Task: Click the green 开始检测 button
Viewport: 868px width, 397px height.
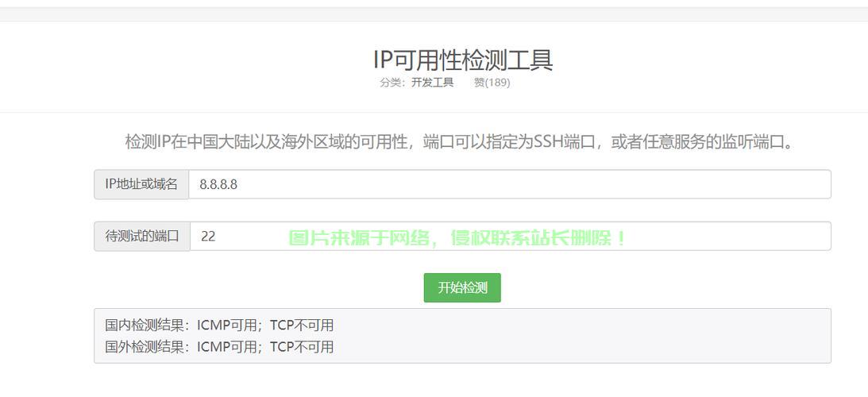Action: 462,288
